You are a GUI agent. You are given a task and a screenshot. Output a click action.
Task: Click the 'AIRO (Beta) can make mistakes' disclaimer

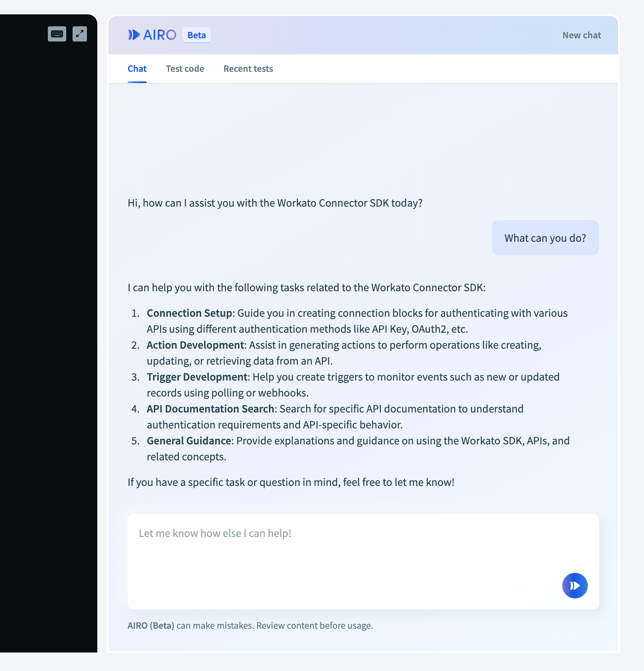pyautogui.click(x=250, y=626)
